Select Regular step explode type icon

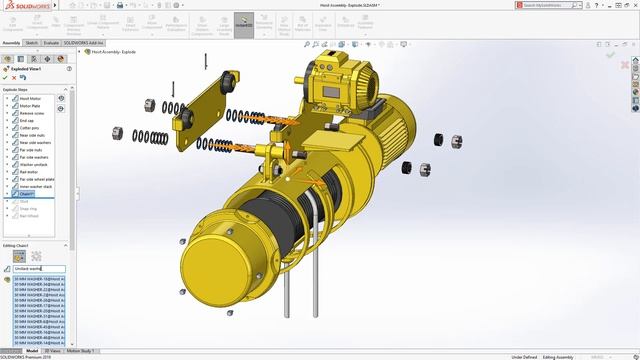pos(19,256)
